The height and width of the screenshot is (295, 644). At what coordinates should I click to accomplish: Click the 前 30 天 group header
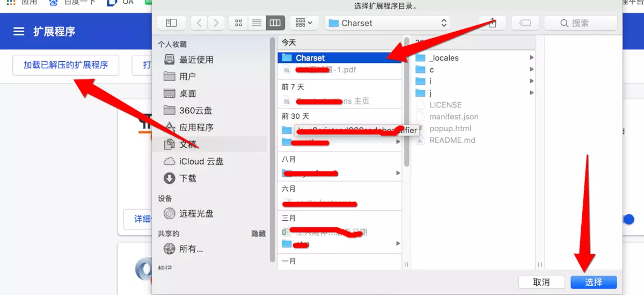(295, 116)
